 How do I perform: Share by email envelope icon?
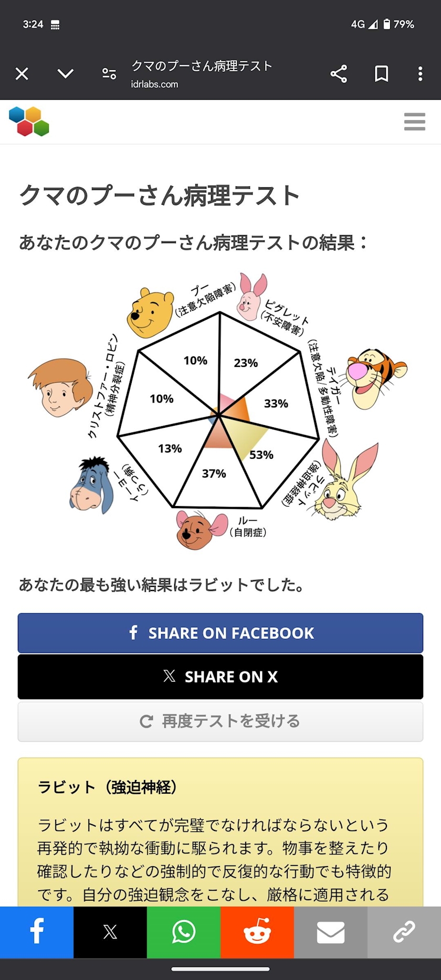click(x=331, y=932)
